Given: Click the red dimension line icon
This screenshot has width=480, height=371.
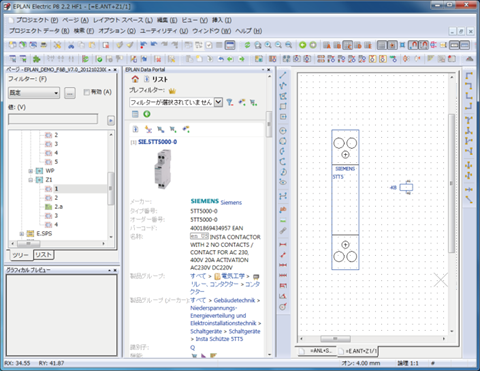Looking at the screenshot, I should [283, 244].
